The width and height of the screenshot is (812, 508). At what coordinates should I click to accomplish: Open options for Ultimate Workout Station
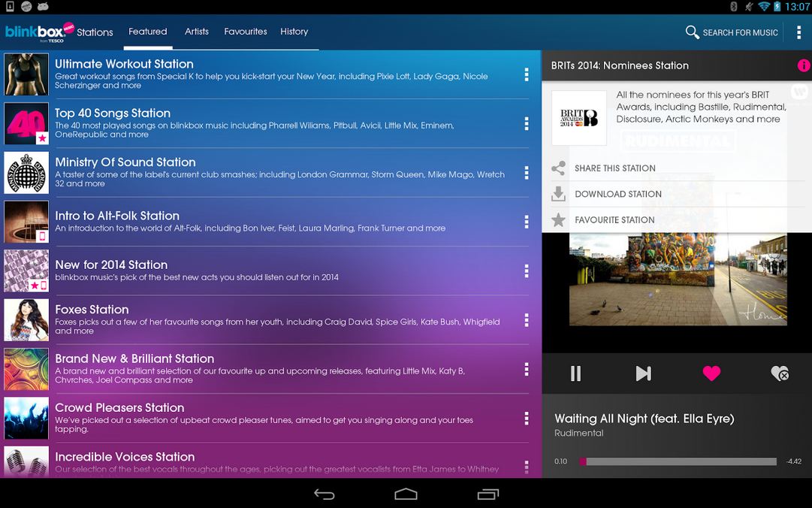coord(526,74)
